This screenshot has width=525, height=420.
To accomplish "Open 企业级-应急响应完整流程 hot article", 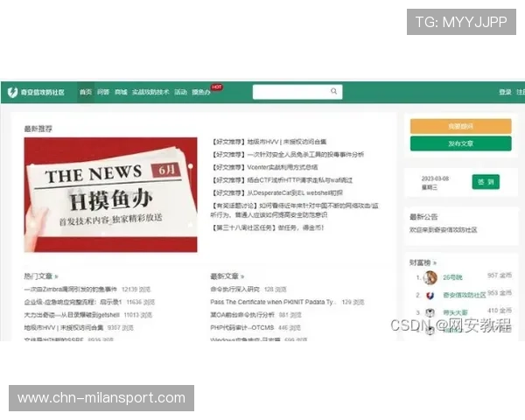I will click(x=73, y=302).
